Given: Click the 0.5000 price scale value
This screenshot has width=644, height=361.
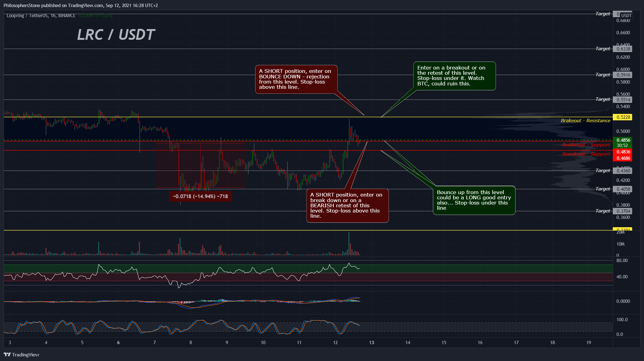Looking at the screenshot, I should (x=623, y=131).
